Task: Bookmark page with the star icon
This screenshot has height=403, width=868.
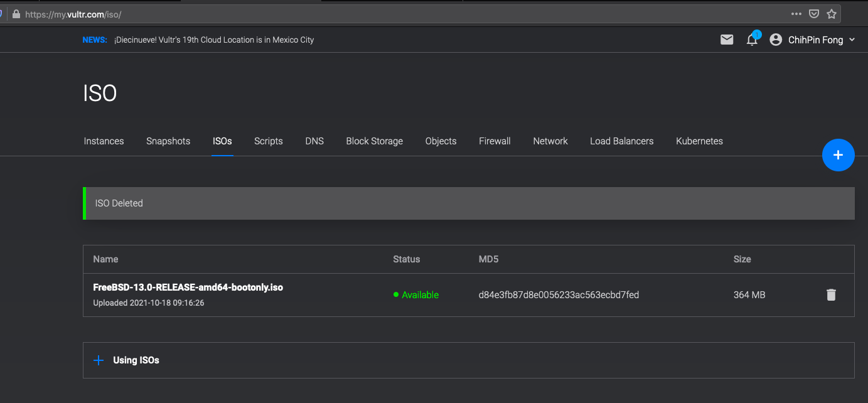Action: coord(832,14)
